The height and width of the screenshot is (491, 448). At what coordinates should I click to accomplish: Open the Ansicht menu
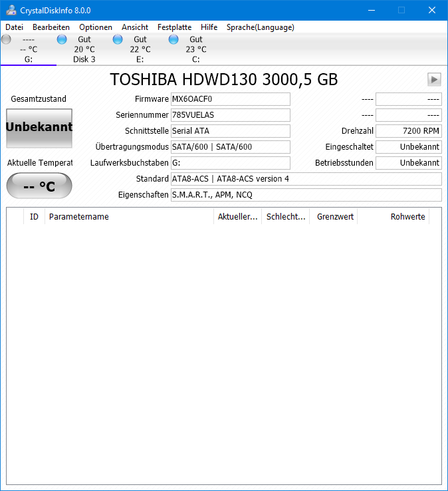tap(135, 27)
